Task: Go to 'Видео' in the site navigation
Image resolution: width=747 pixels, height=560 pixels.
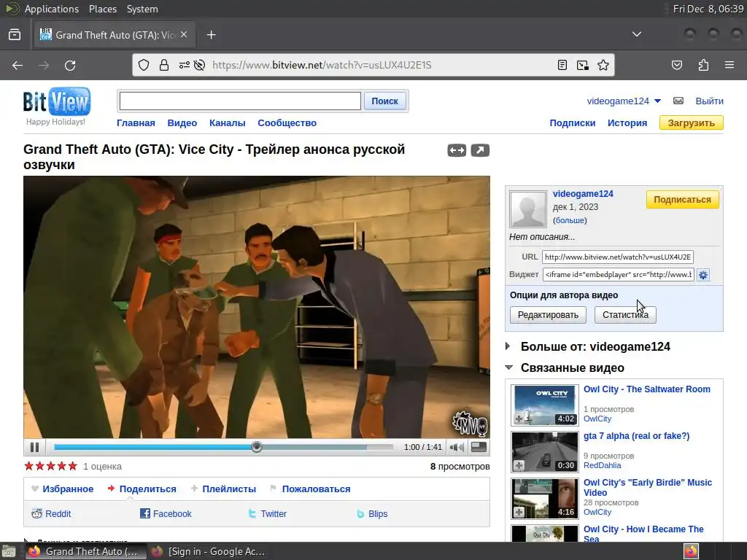Action: [182, 122]
